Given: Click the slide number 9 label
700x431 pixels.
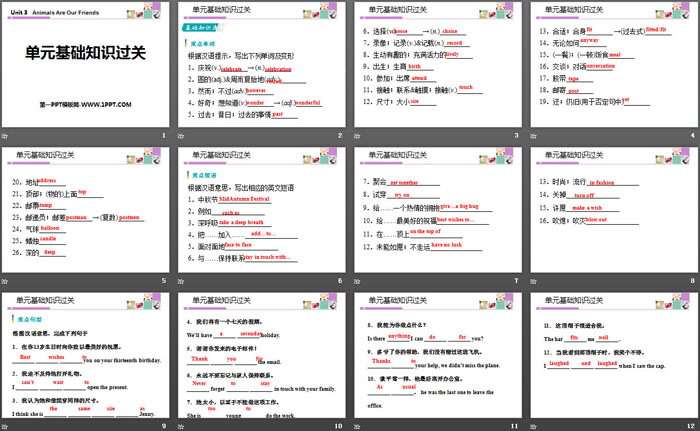Looking at the screenshot, I should (164, 426).
